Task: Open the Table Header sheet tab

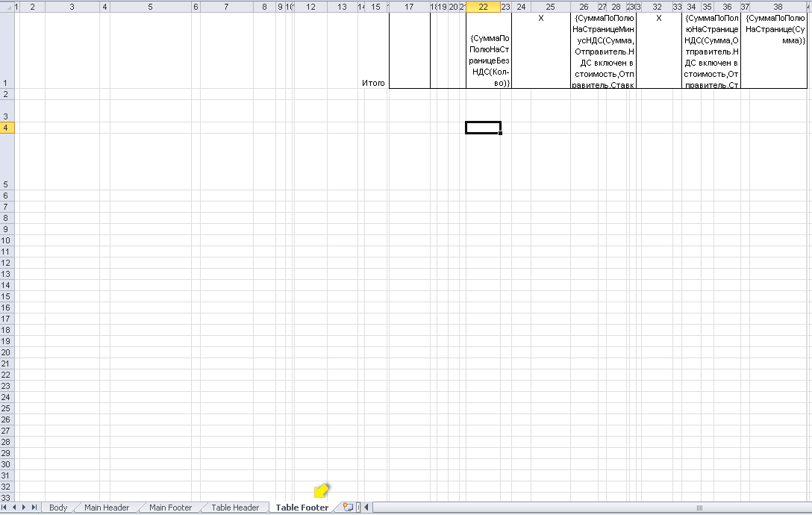Action: (235, 508)
